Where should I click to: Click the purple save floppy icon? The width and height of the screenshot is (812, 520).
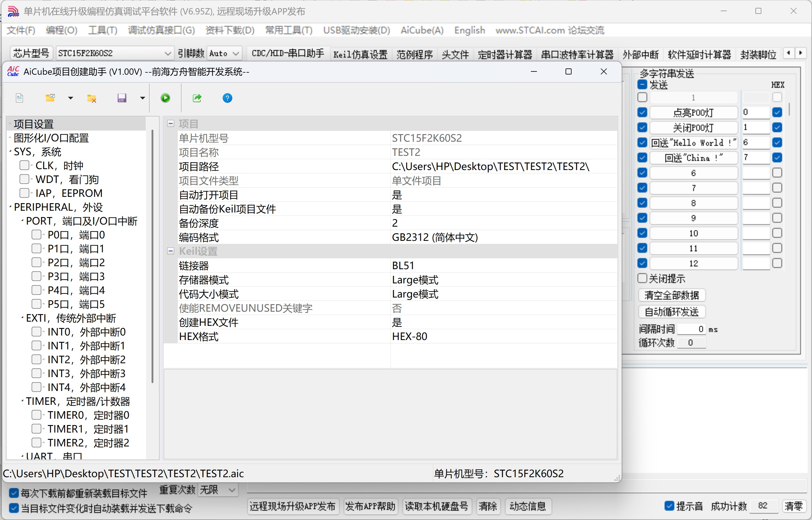point(121,98)
